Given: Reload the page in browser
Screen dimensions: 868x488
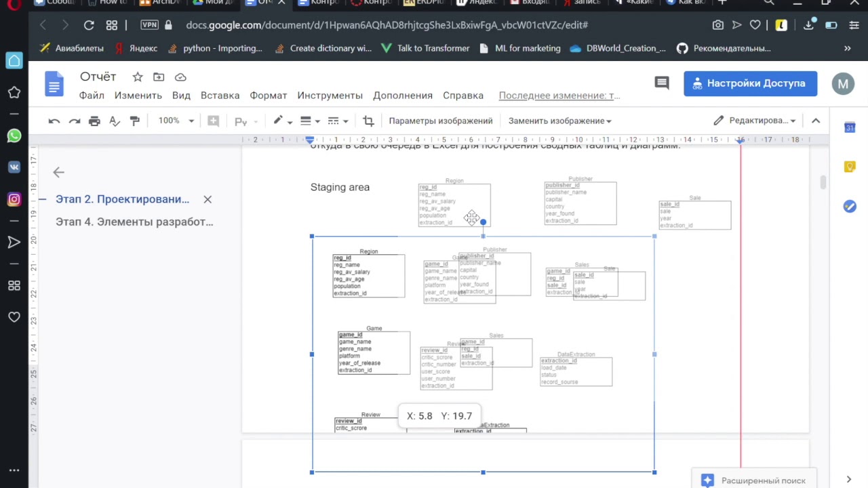Looking at the screenshot, I should 89,25.
